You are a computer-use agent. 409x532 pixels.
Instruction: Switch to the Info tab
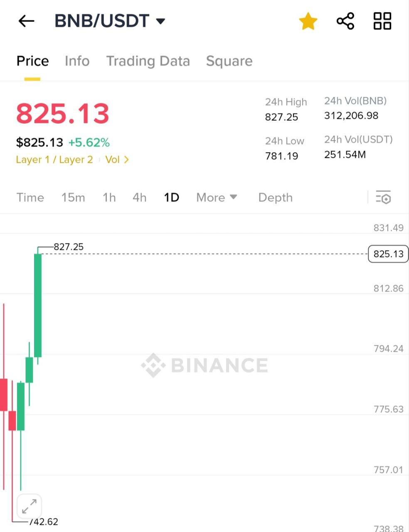click(x=77, y=61)
